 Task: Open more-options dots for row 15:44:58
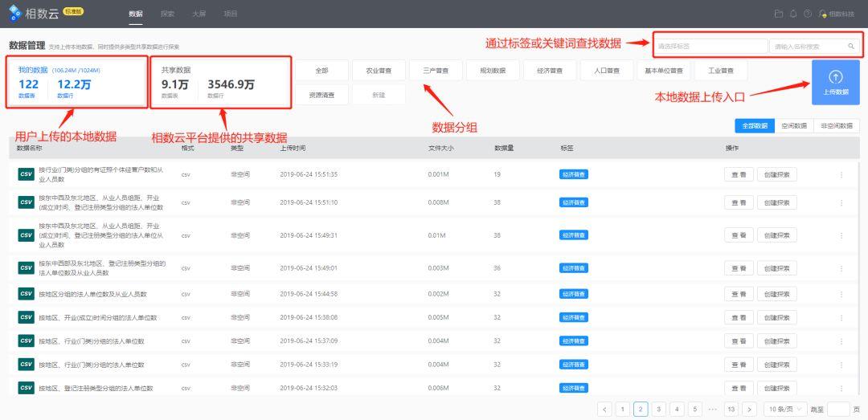[841, 294]
